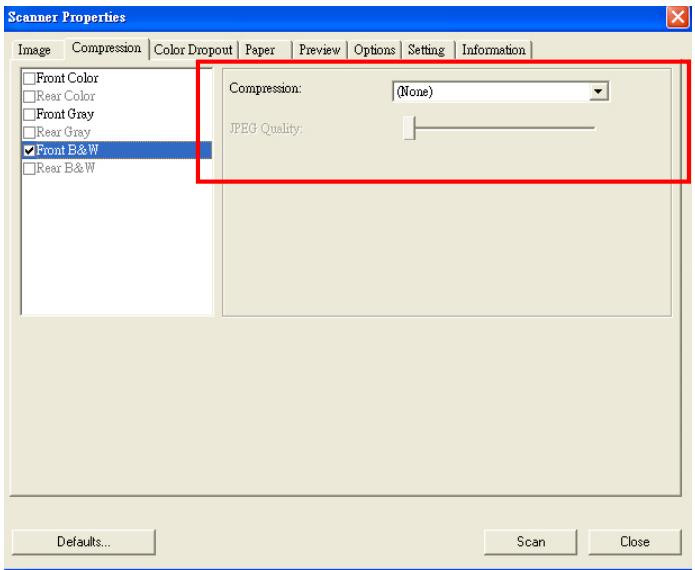Switch to the Options tab
The width and height of the screenshot is (695, 570).
(371, 50)
